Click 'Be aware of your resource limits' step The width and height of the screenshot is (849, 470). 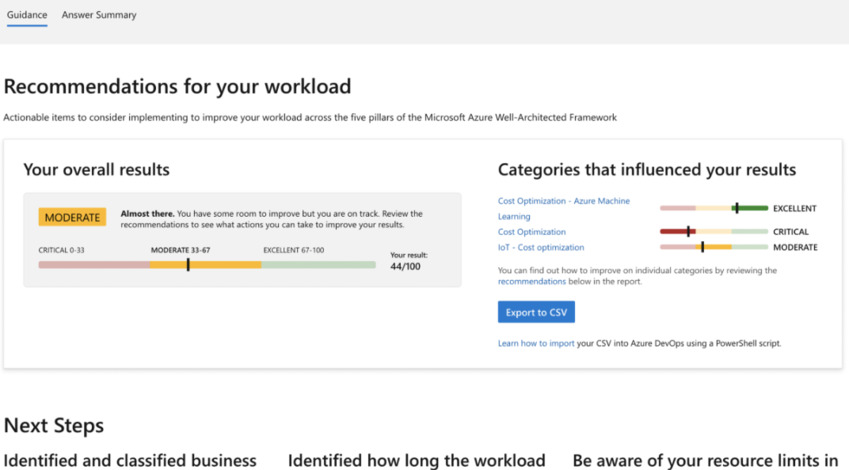[x=705, y=460]
